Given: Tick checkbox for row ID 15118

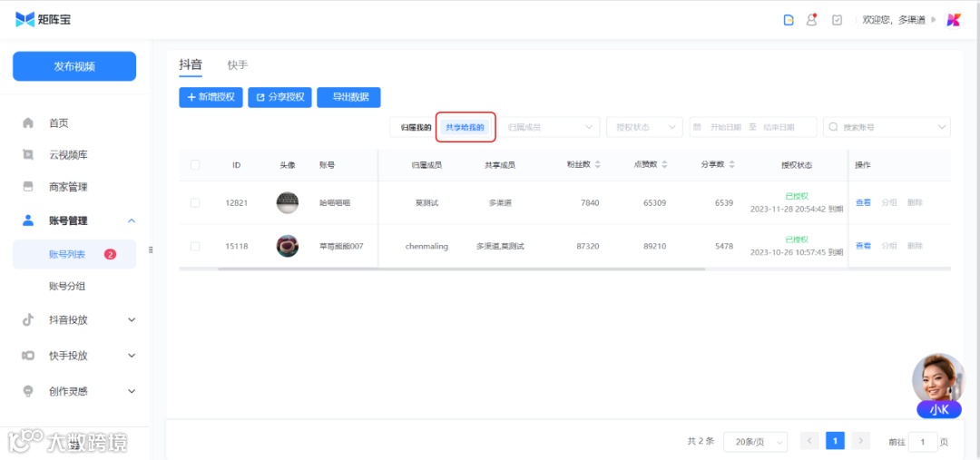Looking at the screenshot, I should point(195,246).
